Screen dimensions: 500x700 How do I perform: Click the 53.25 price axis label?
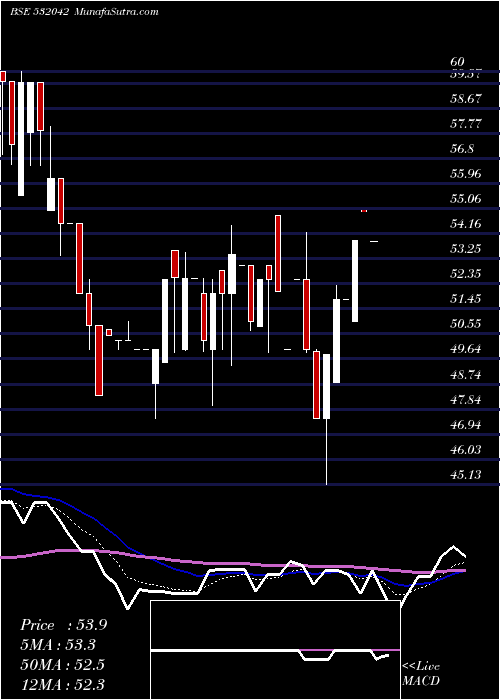466,248
